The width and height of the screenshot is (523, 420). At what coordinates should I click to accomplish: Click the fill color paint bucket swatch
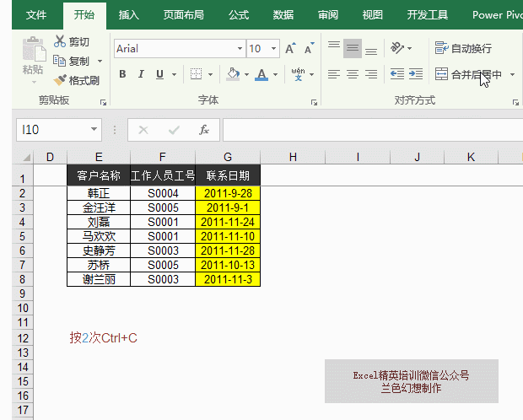point(234,74)
